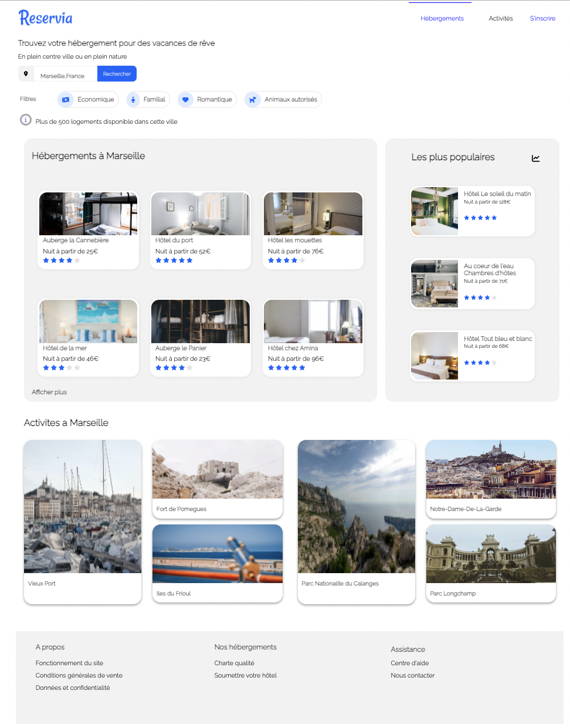Click star rating of Hôtel Tout bleu et blanc
The image size is (570, 728).
[x=480, y=363]
